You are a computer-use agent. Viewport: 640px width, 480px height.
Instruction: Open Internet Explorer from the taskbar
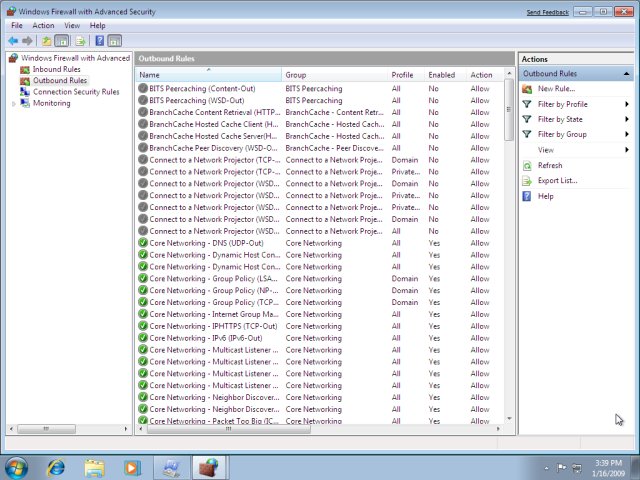56,467
